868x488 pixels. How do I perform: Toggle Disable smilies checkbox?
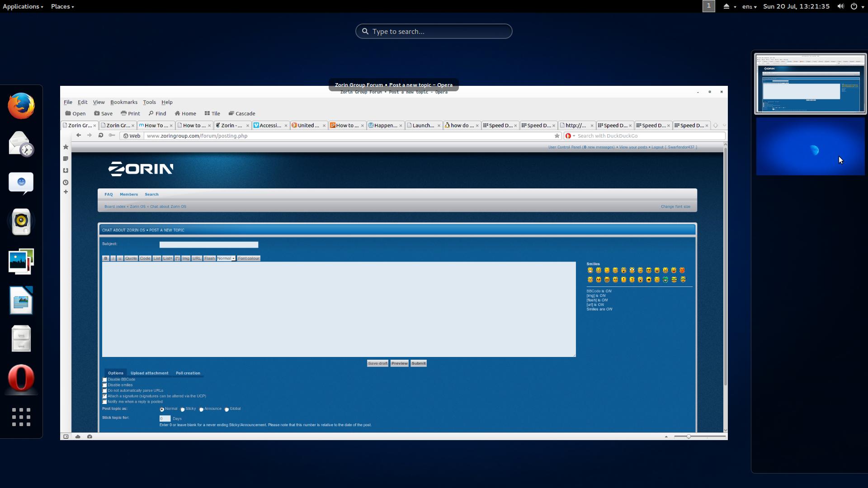click(x=104, y=385)
